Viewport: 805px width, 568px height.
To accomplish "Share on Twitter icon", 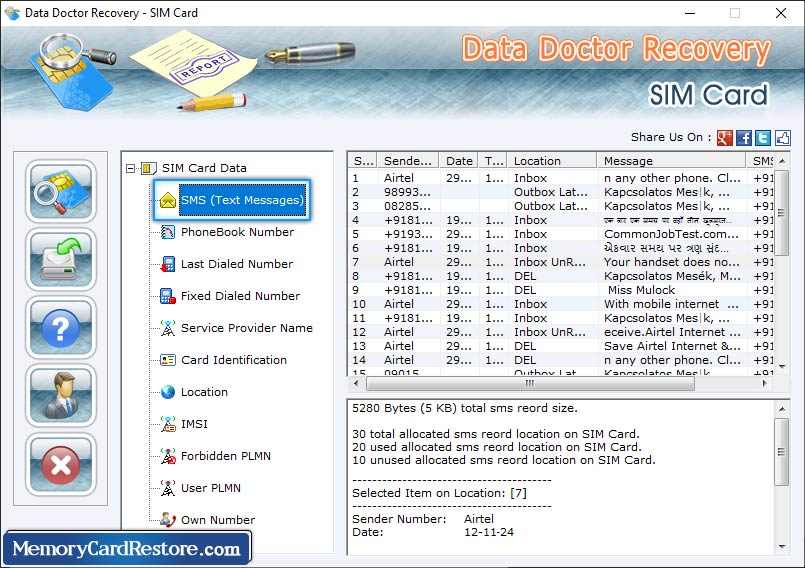I will pos(763,138).
